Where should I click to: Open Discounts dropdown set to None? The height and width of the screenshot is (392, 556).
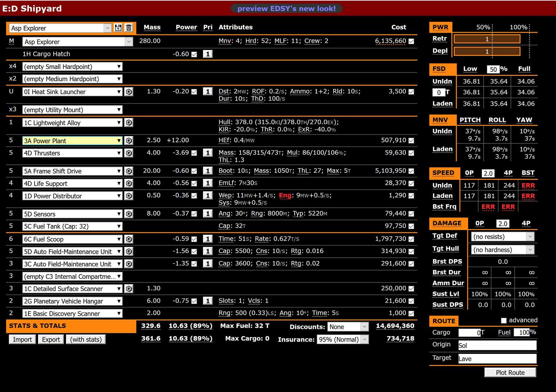tap(348, 327)
